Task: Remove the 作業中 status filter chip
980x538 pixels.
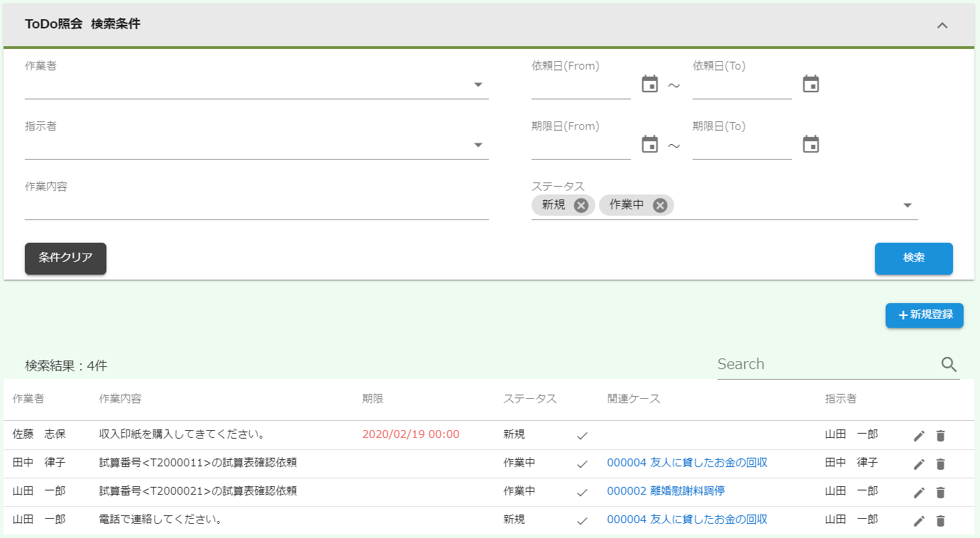Action: [x=659, y=205]
